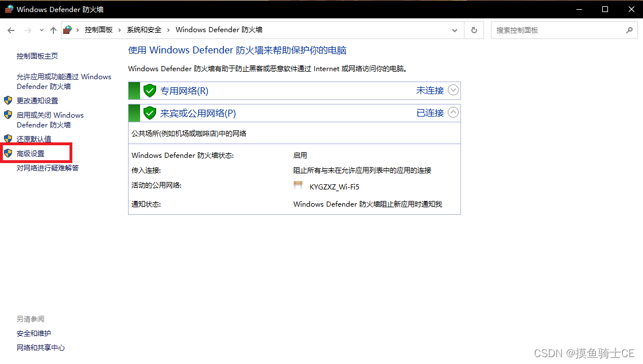Maximize the Windows Defender 防火墙 window
This screenshot has height=364, width=643.
605,9
